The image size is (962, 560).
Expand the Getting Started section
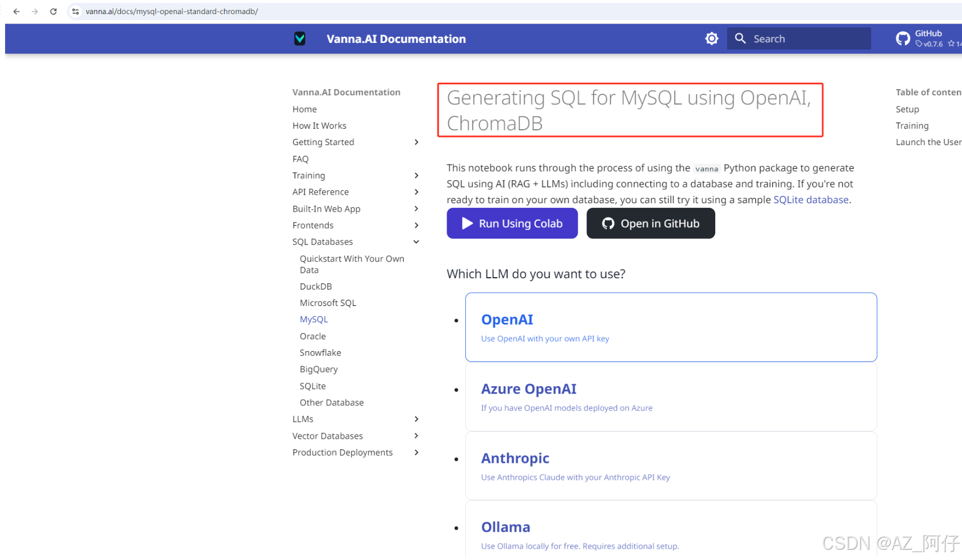(416, 142)
